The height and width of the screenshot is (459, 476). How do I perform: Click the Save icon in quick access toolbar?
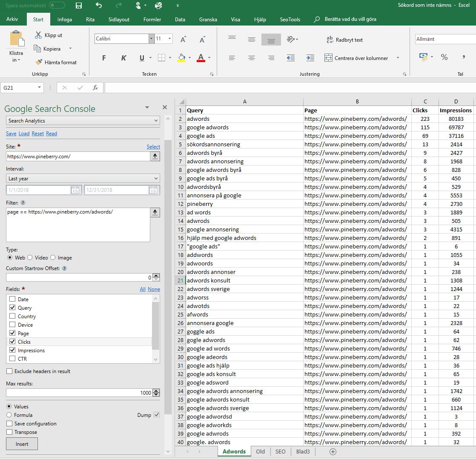79,5
